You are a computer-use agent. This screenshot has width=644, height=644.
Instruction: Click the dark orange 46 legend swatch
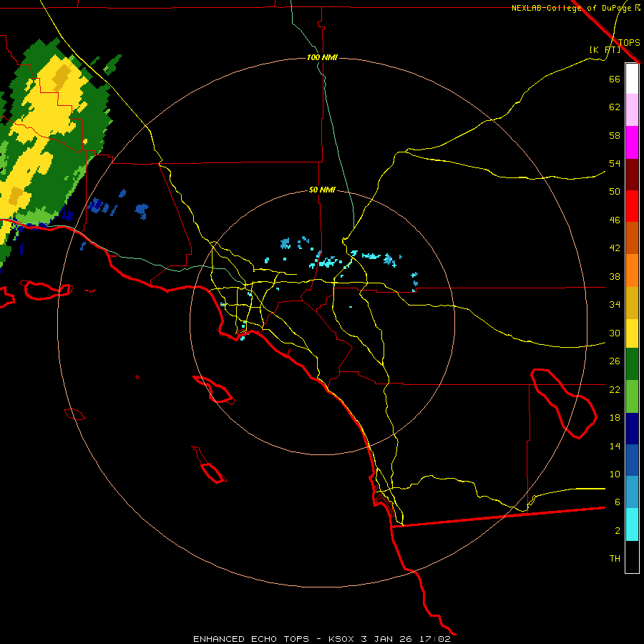(632, 238)
